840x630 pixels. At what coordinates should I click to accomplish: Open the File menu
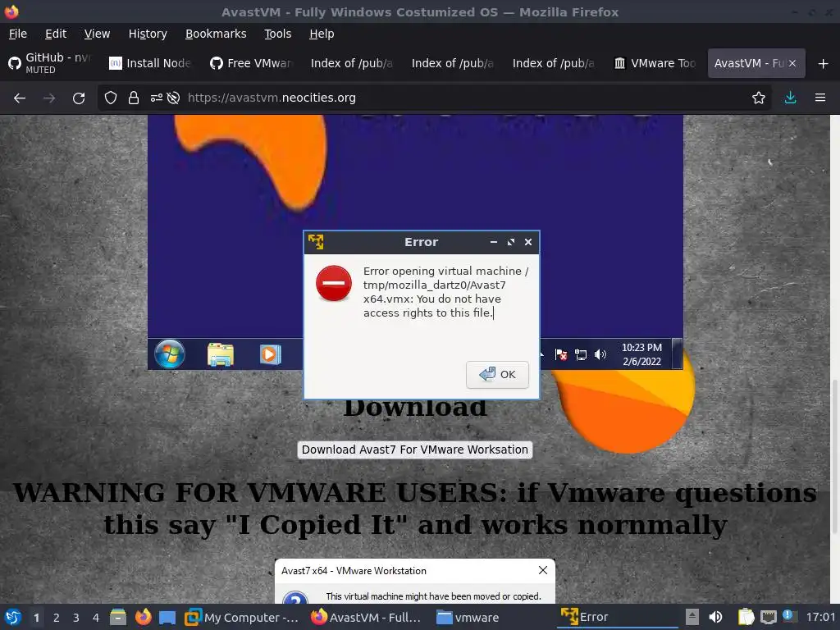coord(18,34)
